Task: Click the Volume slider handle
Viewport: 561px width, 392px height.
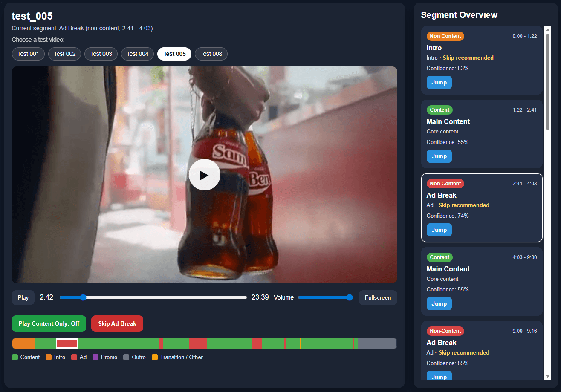Action: 350,297
